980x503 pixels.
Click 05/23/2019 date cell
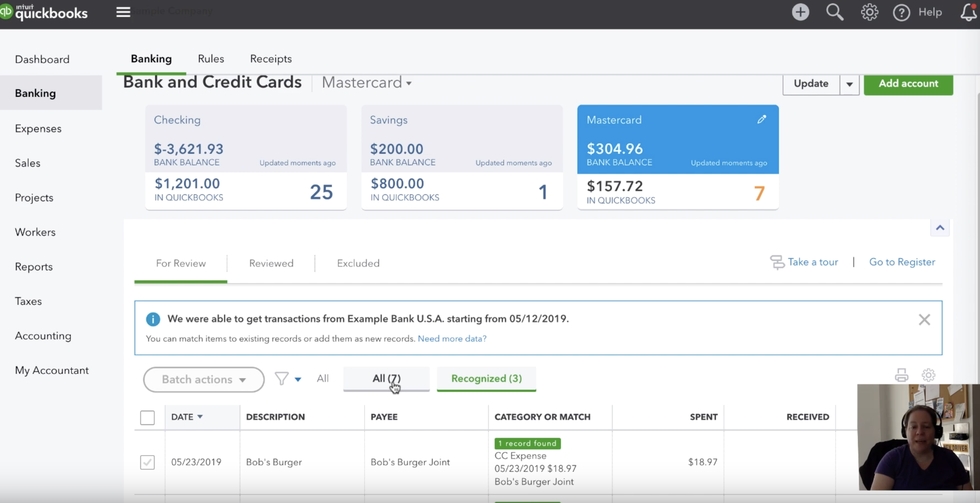coord(196,462)
